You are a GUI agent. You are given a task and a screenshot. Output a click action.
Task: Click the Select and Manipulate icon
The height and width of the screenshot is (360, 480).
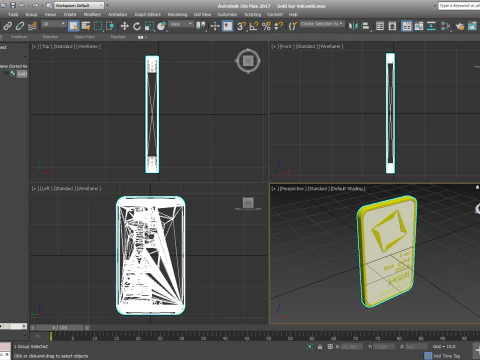tap(215, 26)
